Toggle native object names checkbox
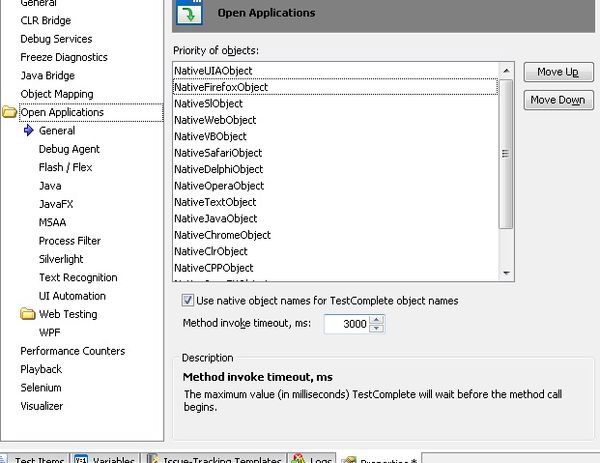 tap(188, 301)
